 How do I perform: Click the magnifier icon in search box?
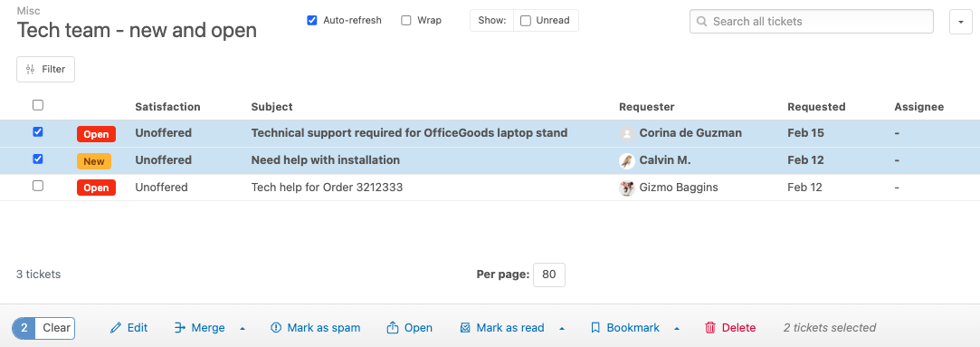pos(702,21)
